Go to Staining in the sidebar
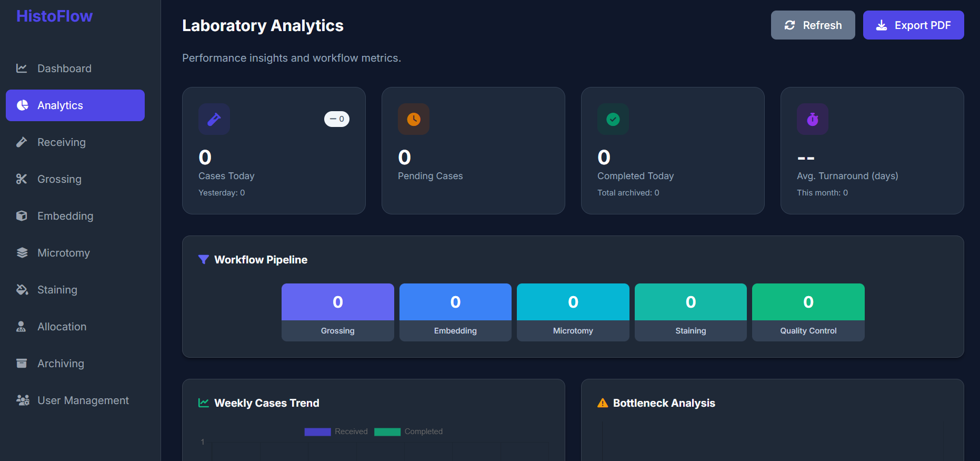 (x=75, y=290)
